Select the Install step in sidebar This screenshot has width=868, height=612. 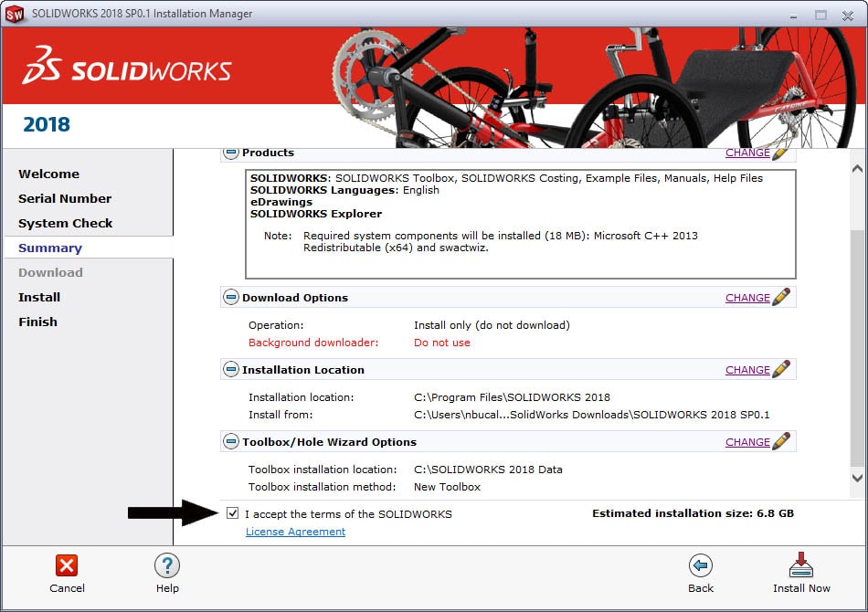39,297
